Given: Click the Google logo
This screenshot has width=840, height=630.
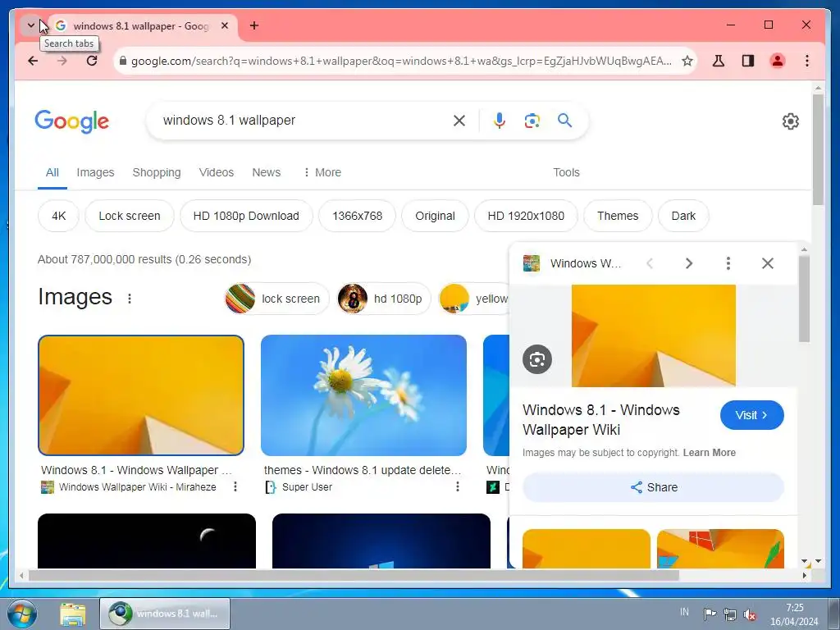Looking at the screenshot, I should point(72,121).
